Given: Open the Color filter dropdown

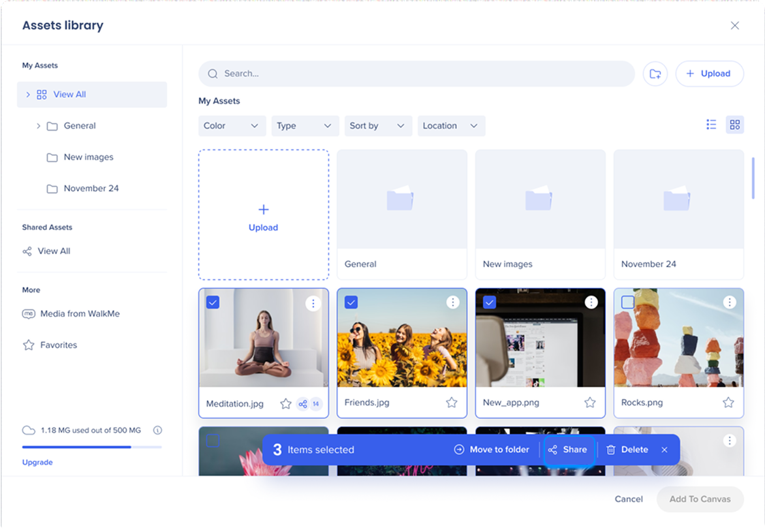Looking at the screenshot, I should coord(232,126).
